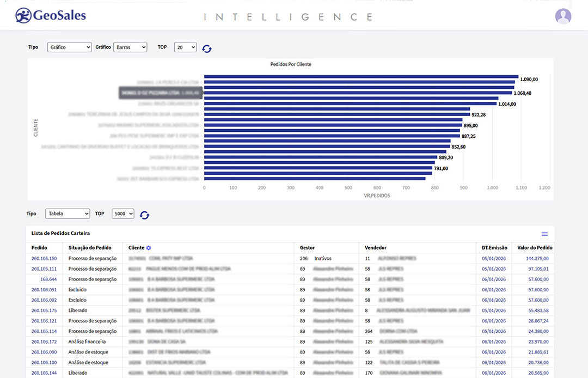
Task: Click gear icon beside Cliente header
Action: [149, 248]
